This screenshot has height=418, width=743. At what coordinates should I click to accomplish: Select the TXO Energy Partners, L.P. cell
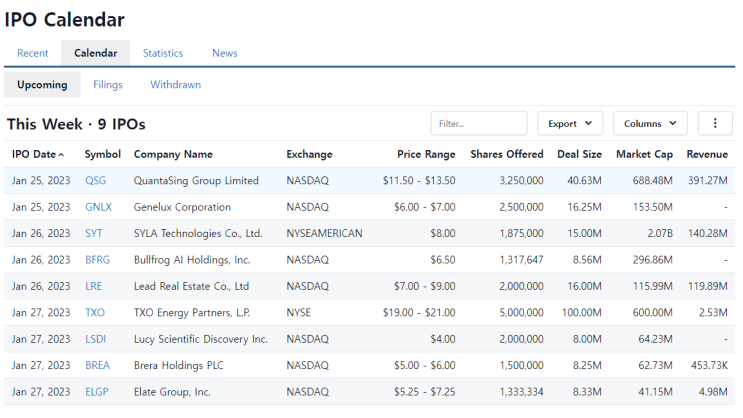click(192, 312)
